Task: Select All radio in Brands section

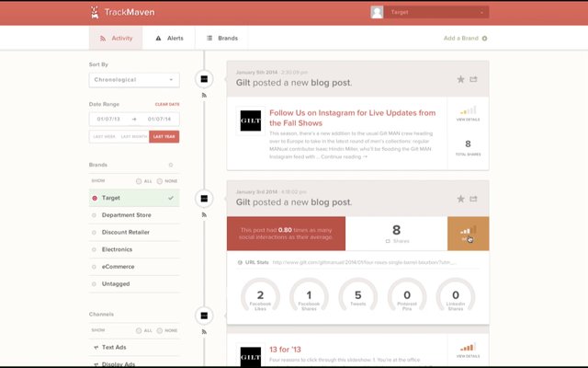Action: pyautogui.click(x=139, y=181)
